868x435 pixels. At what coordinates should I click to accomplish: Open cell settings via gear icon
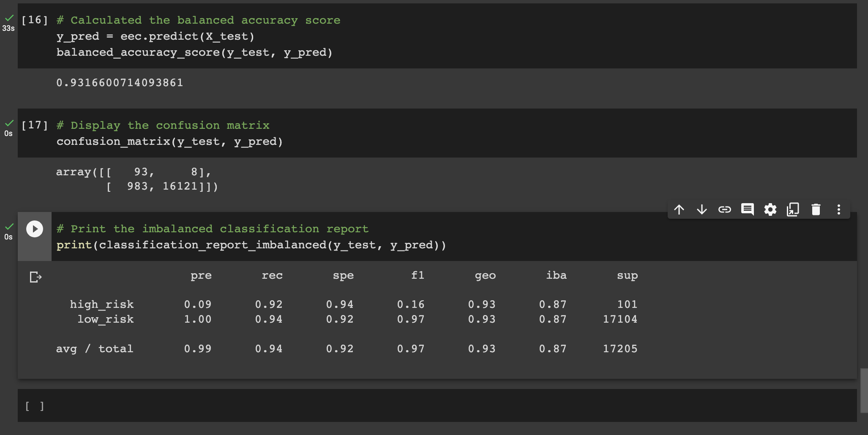(x=770, y=209)
